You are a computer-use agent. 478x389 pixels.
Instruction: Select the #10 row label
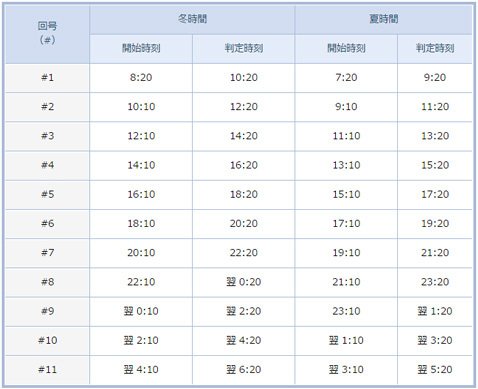point(47,341)
